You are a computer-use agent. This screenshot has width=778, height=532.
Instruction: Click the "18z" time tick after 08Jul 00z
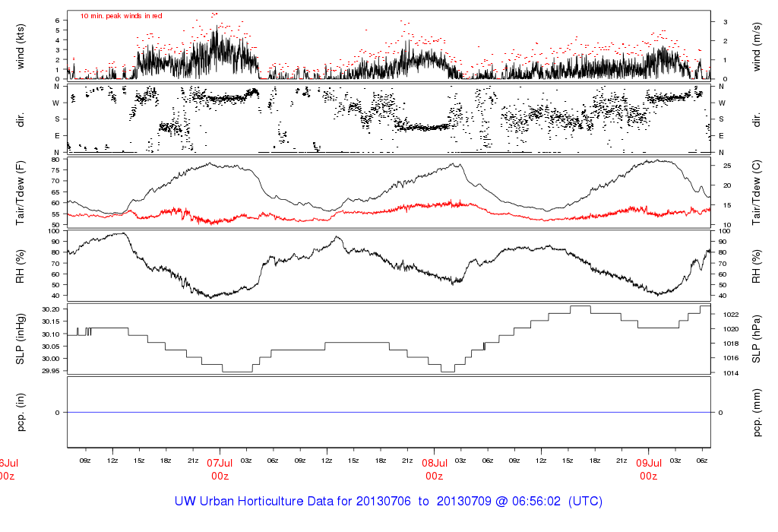click(594, 461)
